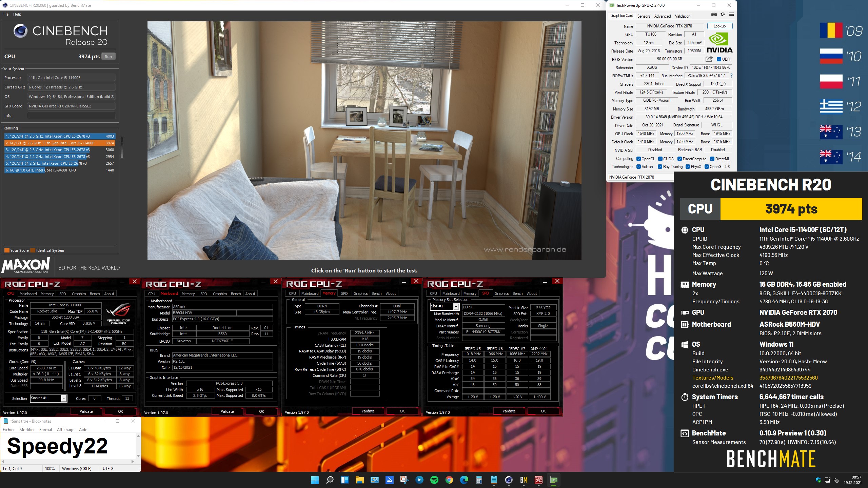Screen dimensions: 868x488
Task: Toggle the OpenCL checkbox
Action: pyautogui.click(x=639, y=159)
